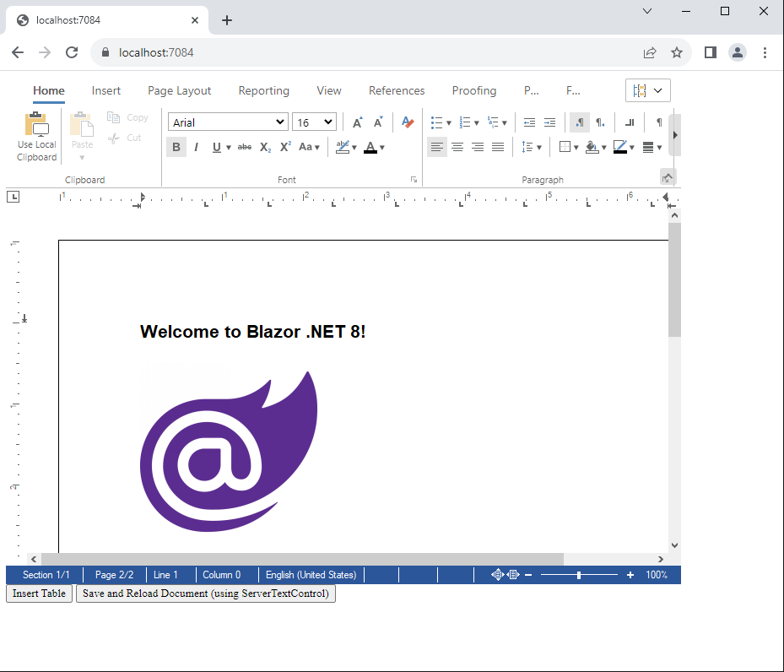Toggle left-to-right text direction

click(580, 122)
